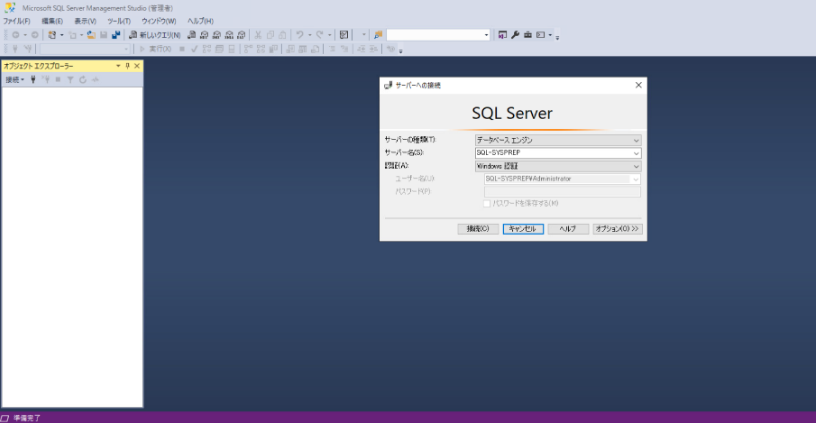This screenshot has height=423, width=816.
Task: Click the Cut scissors icon
Action: tap(258, 35)
